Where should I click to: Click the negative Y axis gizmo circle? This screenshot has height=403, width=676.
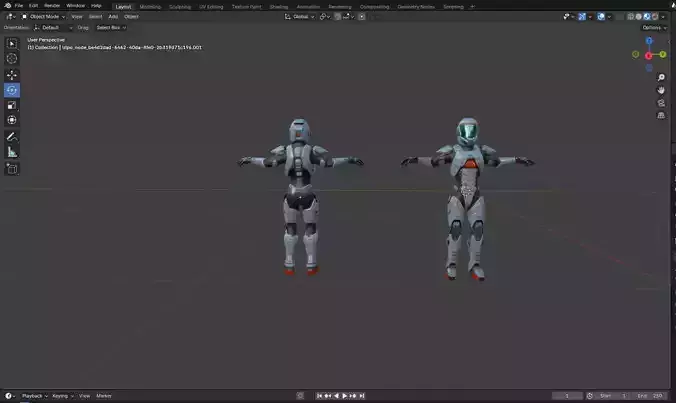635,54
